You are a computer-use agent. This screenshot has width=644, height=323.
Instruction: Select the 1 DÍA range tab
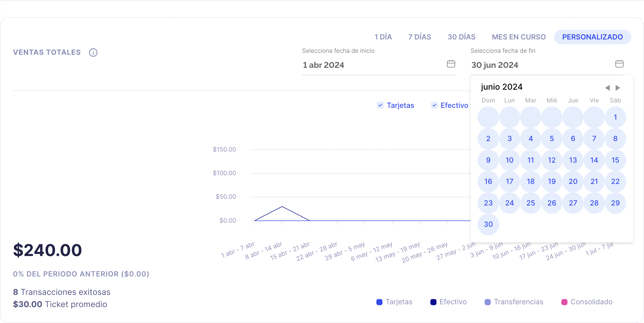pos(383,37)
